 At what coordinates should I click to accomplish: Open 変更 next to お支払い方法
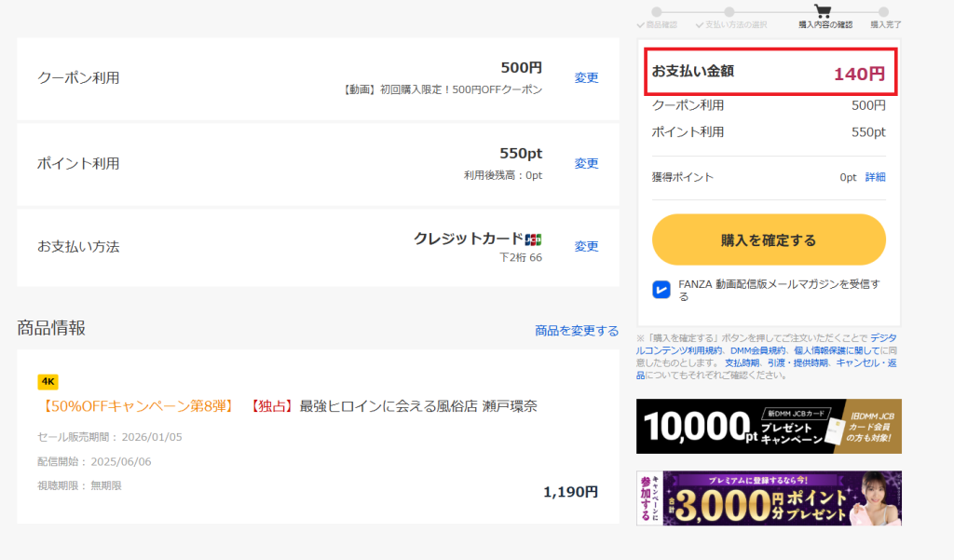[x=586, y=247]
